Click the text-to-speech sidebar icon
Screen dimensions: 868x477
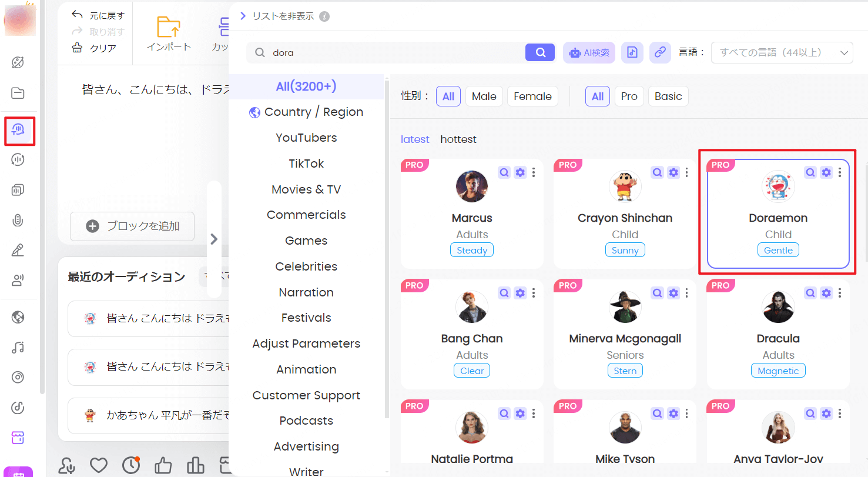coord(18,129)
